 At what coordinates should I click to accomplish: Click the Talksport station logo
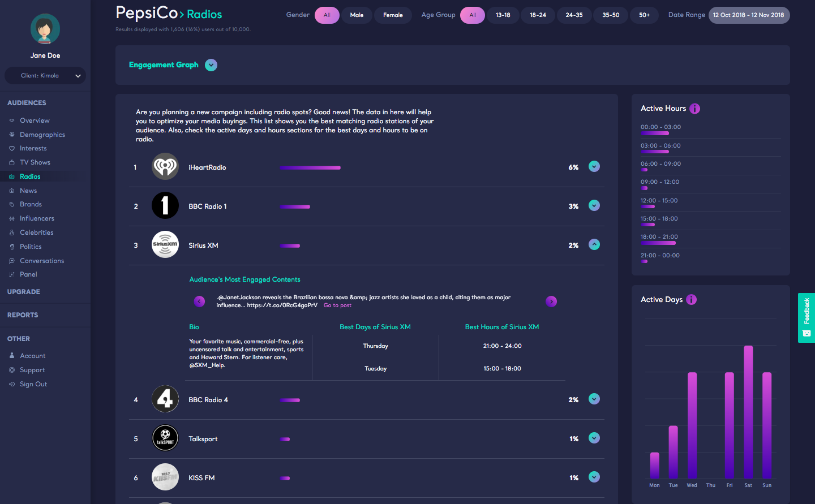click(x=165, y=438)
